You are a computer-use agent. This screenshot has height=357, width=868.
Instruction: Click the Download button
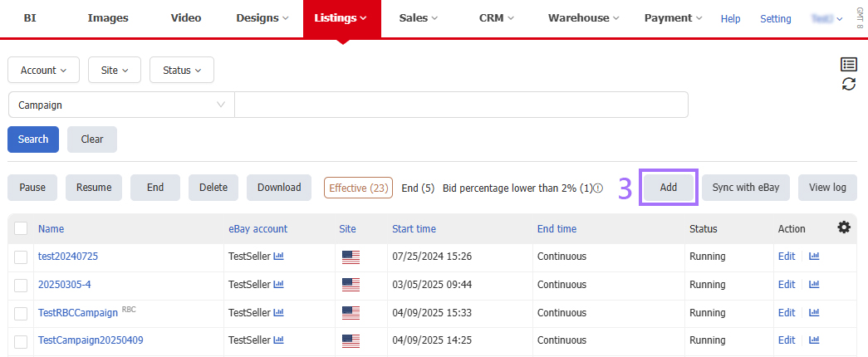(x=279, y=188)
